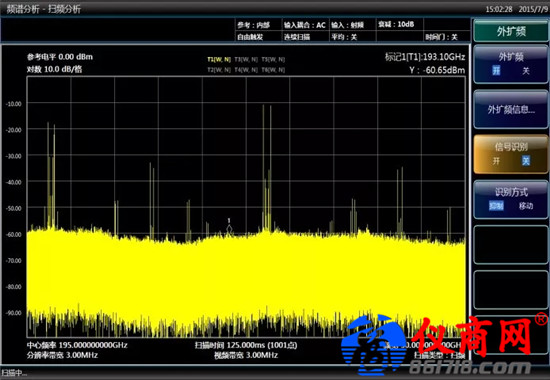Click the 外扩频 menu header at top right
This screenshot has width=550, height=380.
(511, 32)
